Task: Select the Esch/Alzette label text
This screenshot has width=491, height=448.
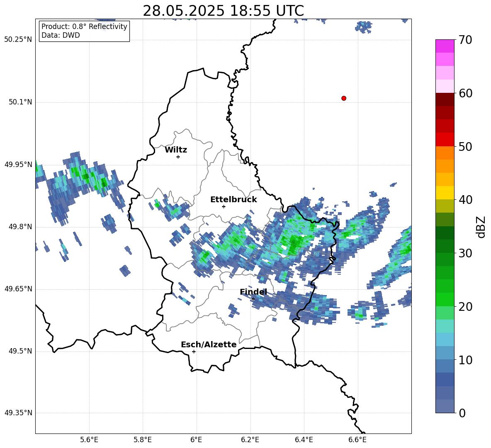Action: [209, 344]
